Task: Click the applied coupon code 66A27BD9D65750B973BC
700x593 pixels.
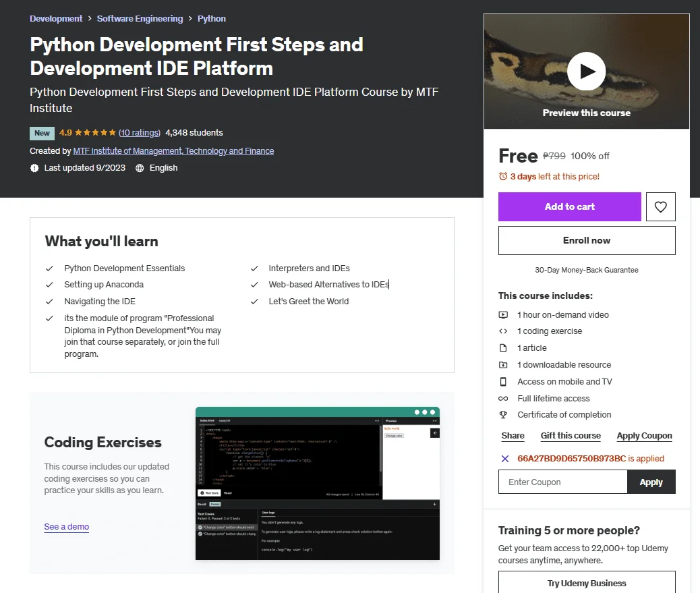Action: 571,459
